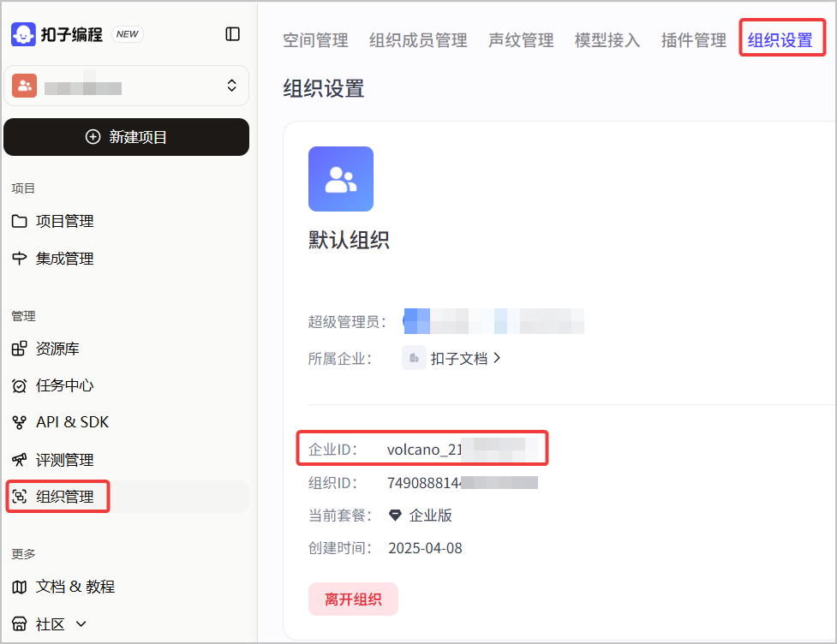The width and height of the screenshot is (837, 644).
Task: Collapse sidebar with the panel toggle icon
Action: click(232, 34)
